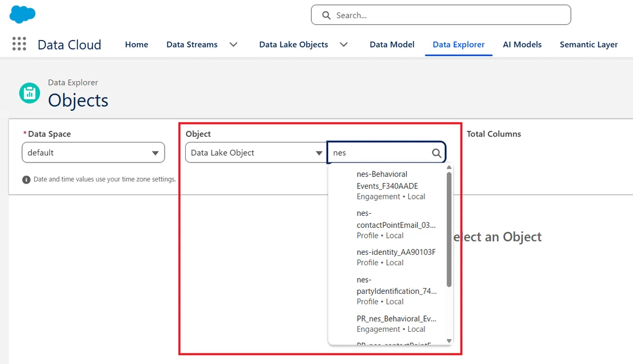The width and height of the screenshot is (633, 364).
Task: Open the Data Lake Object type dropdown
Action: point(255,153)
